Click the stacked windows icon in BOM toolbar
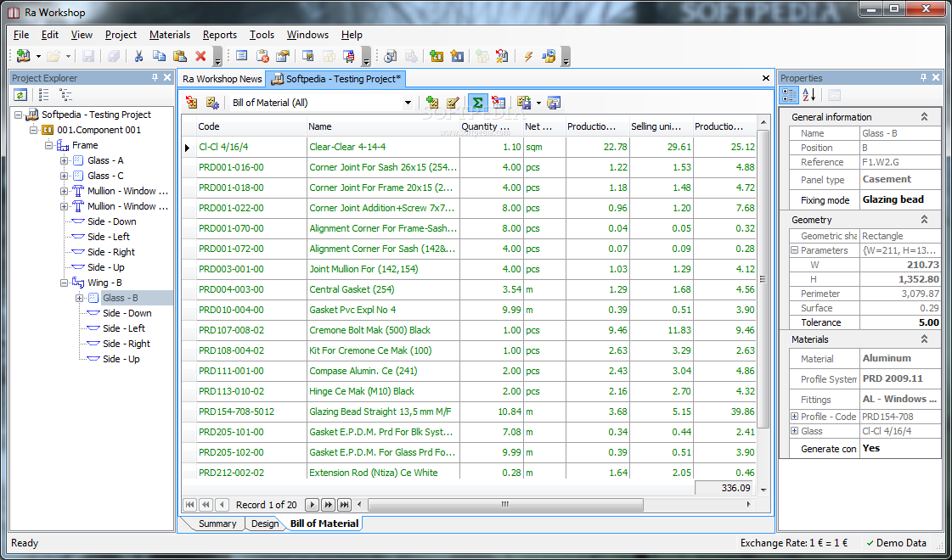 click(553, 103)
